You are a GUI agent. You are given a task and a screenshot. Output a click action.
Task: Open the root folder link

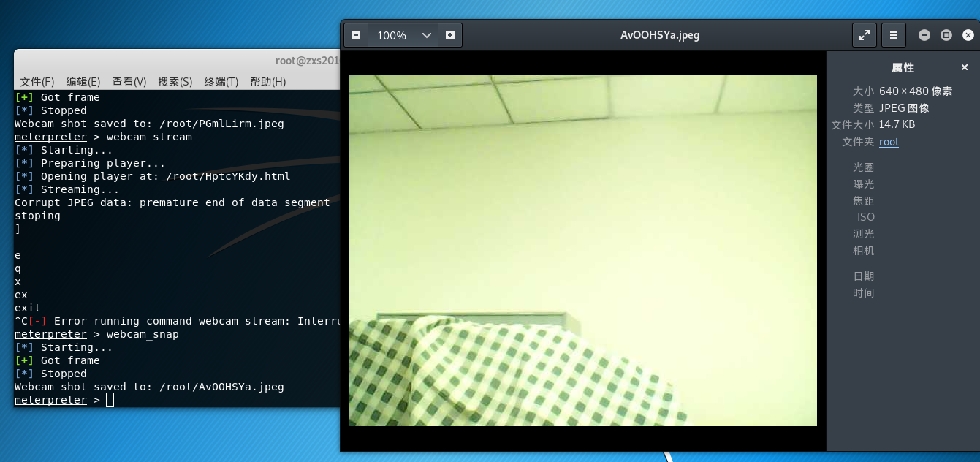click(x=889, y=142)
